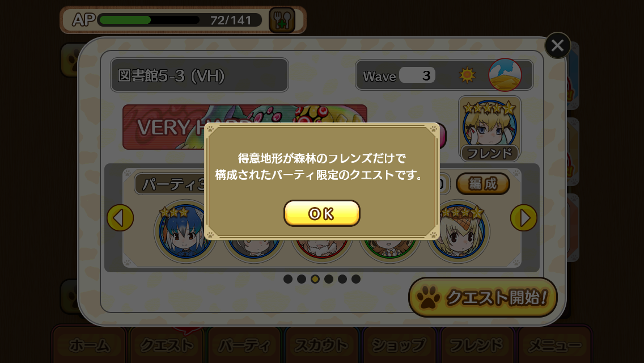This screenshot has width=644, height=363.
Task: Confirm the dialog with the OK button
Action: click(x=321, y=213)
